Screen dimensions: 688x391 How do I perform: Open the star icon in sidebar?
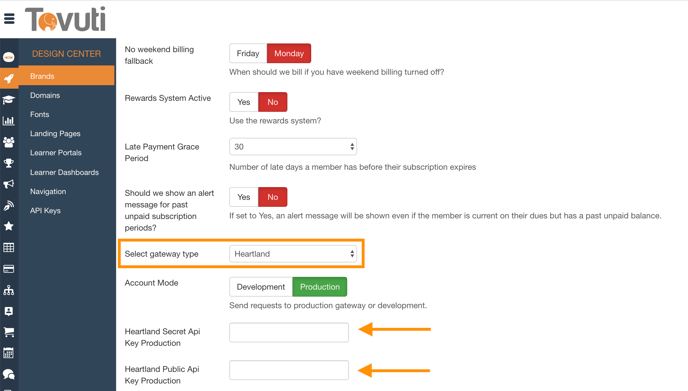click(9, 226)
